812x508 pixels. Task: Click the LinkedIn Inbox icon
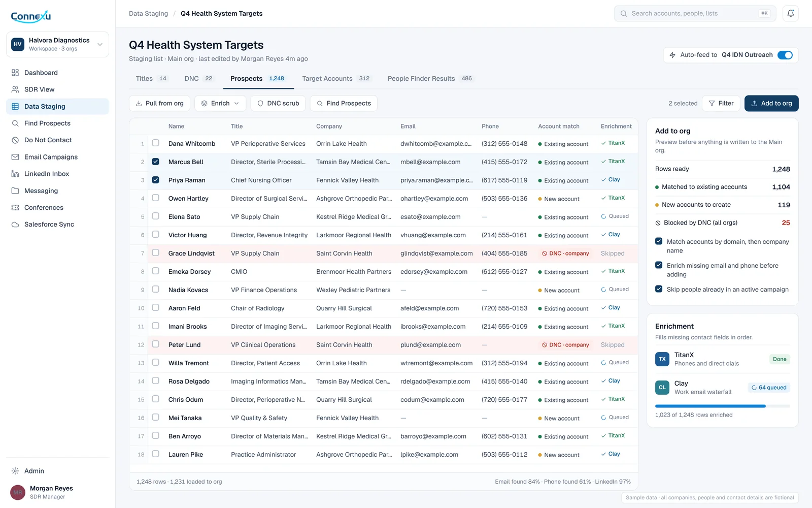[x=15, y=174]
